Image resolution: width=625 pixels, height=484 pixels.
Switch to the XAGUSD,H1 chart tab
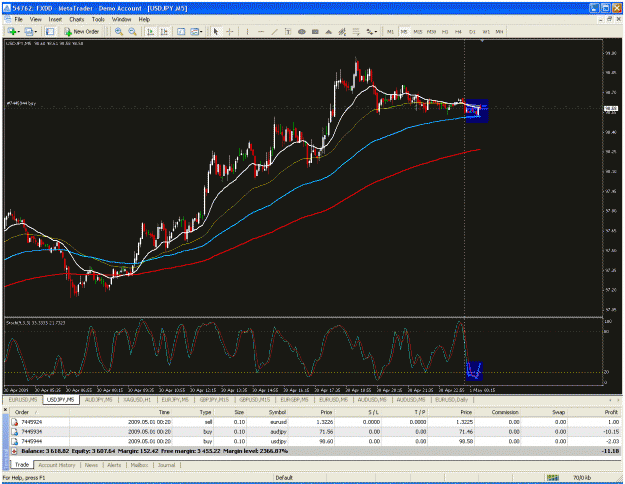[137, 399]
